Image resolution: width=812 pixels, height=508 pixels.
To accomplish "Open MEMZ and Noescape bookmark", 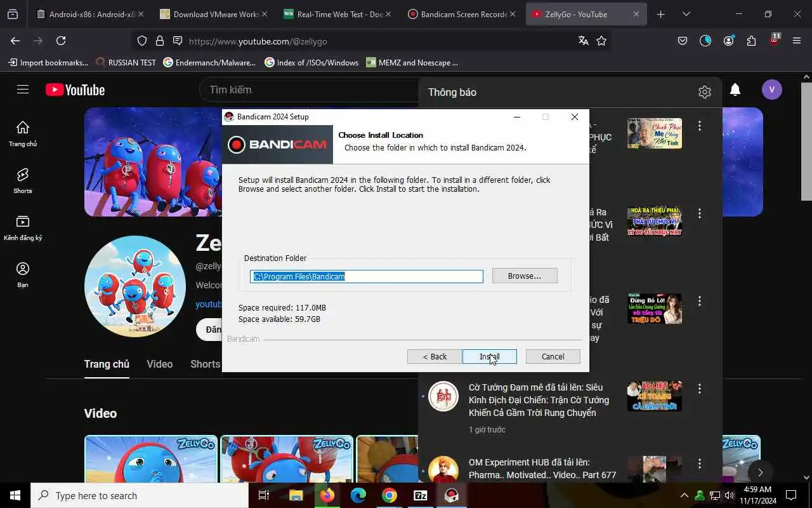I will [412, 62].
